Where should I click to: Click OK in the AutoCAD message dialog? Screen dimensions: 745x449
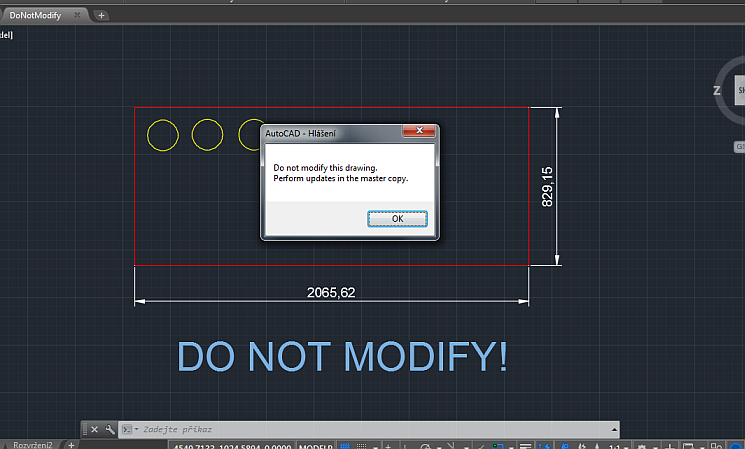[x=397, y=218]
